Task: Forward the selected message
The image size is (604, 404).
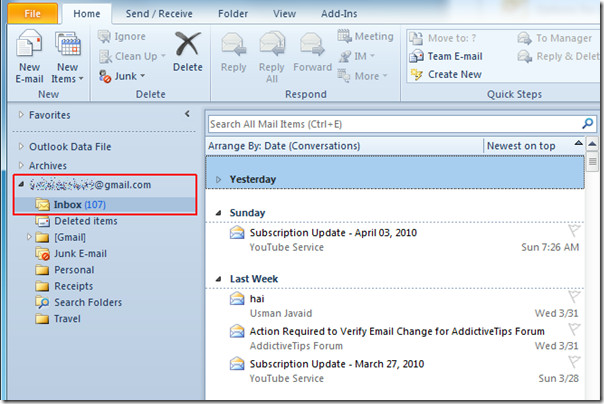Action: point(312,53)
